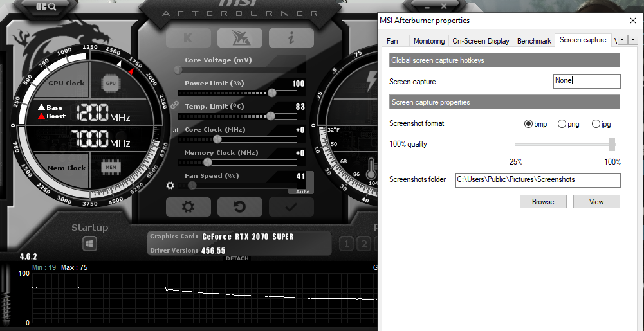Click the link icon between power and temp
The image size is (644, 331).
(x=174, y=105)
